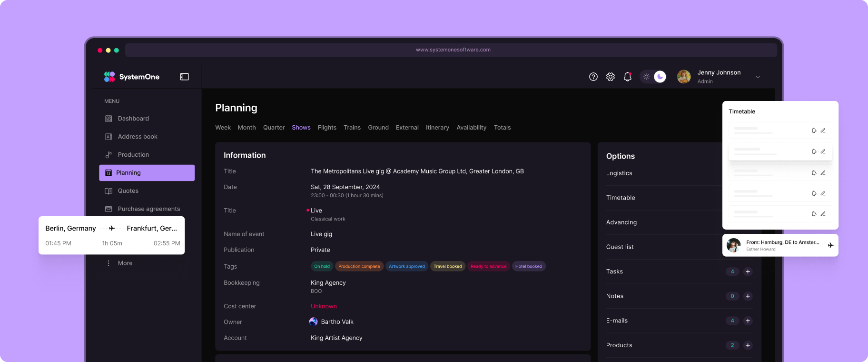
Task: Switch to light mode using the sun icon
Action: 646,77
